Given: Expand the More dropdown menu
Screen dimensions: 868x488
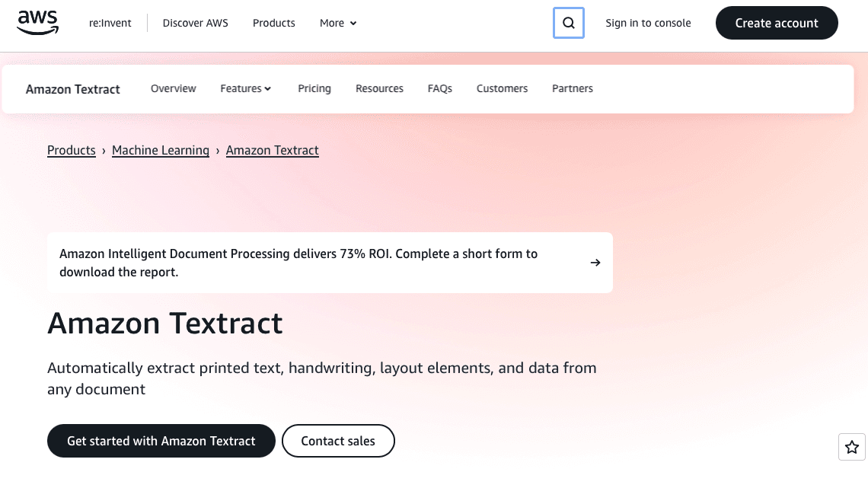Looking at the screenshot, I should [x=338, y=24].
